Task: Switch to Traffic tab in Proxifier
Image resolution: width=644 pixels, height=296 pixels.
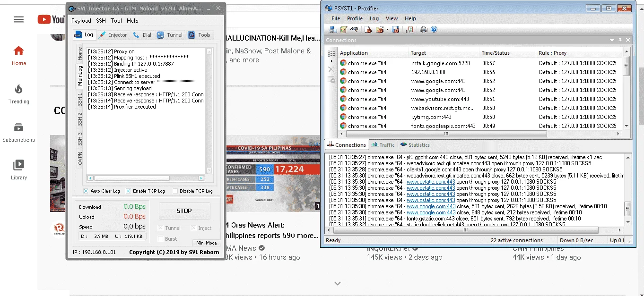Action: [383, 145]
